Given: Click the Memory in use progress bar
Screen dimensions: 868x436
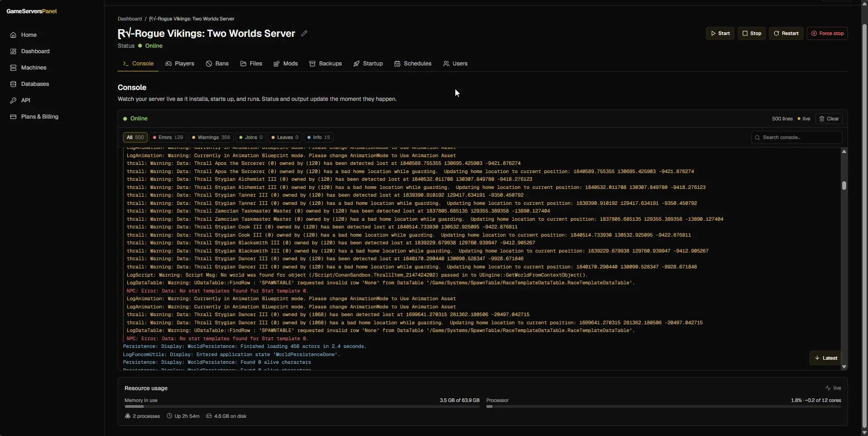Looking at the screenshot, I should 302,406.
